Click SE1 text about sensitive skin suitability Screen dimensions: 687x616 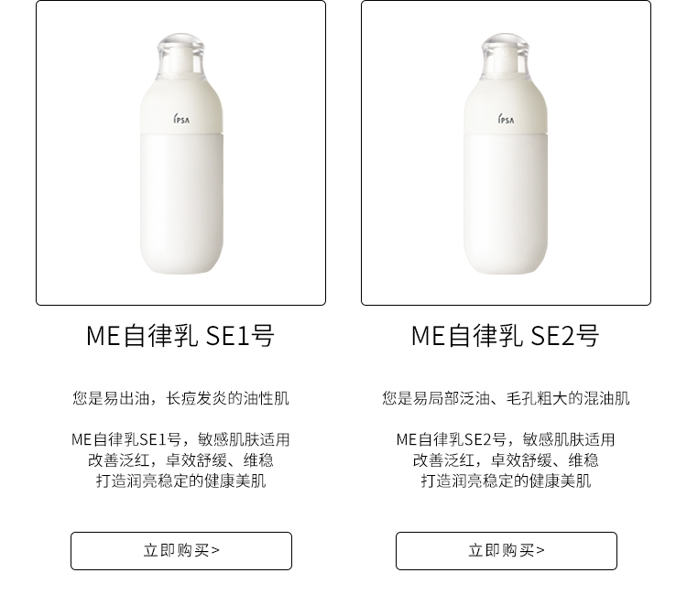coord(180,439)
